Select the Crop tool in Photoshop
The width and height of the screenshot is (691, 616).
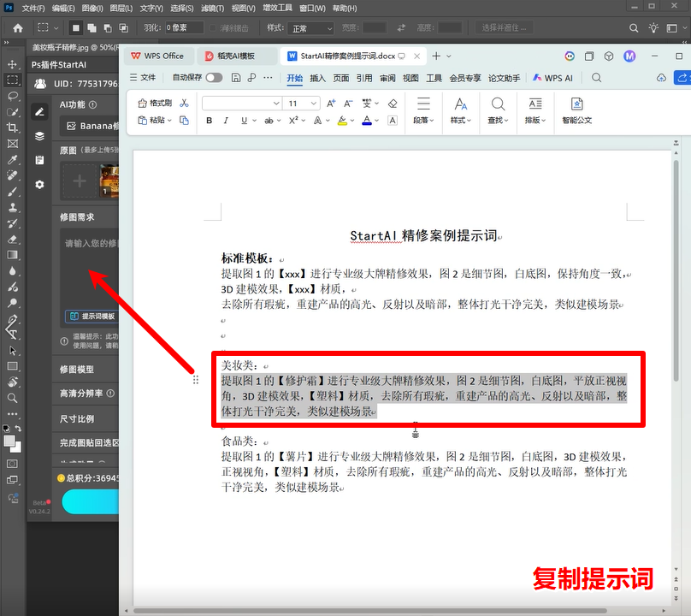click(12, 127)
